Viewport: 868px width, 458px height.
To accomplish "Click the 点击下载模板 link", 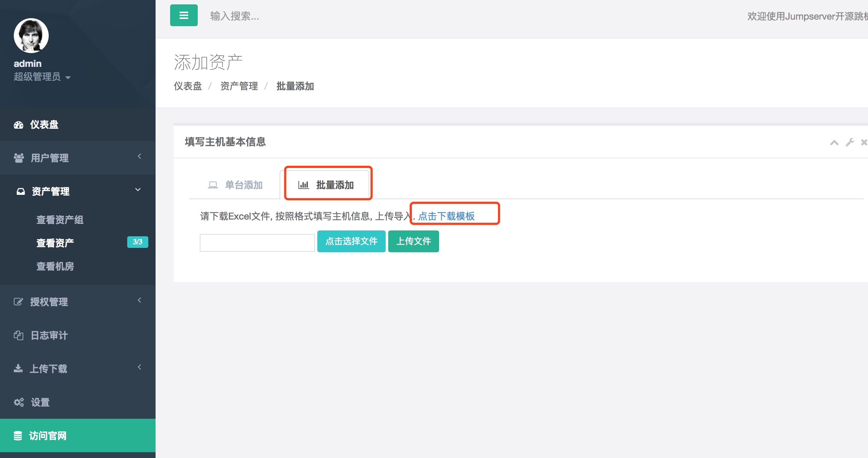I will coord(446,216).
